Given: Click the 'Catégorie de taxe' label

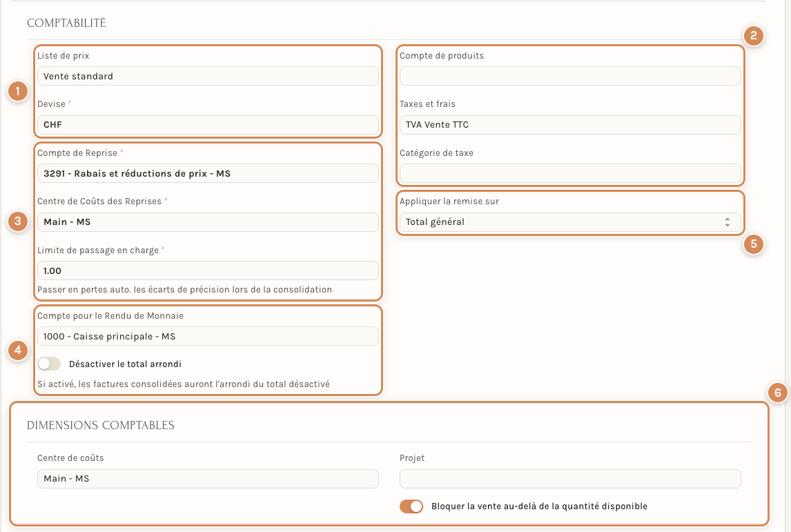Looking at the screenshot, I should click(436, 152).
